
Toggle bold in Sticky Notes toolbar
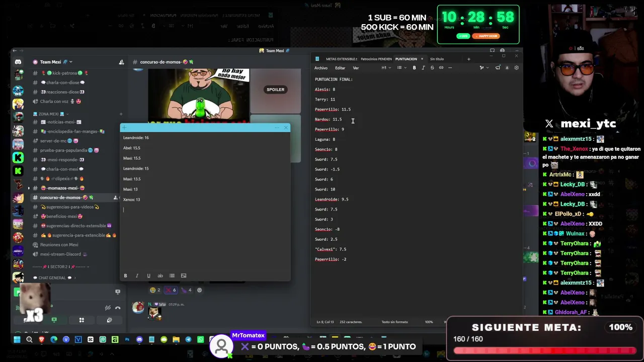[125, 276]
